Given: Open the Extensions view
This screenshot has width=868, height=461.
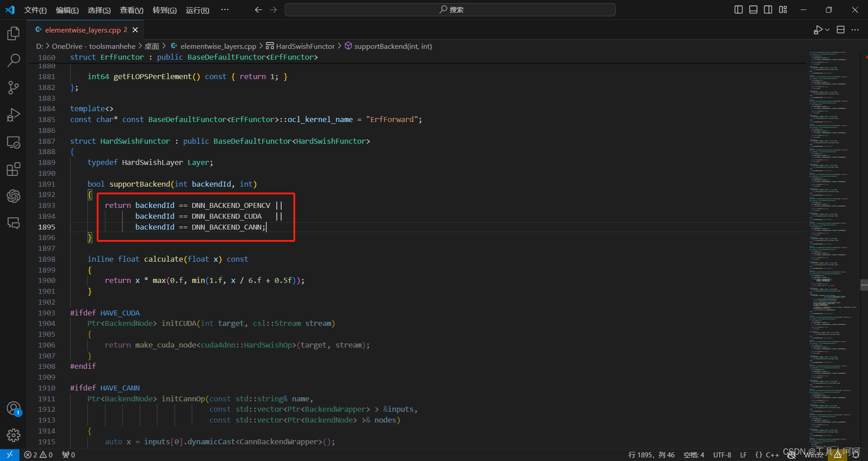Looking at the screenshot, I should coord(14,169).
